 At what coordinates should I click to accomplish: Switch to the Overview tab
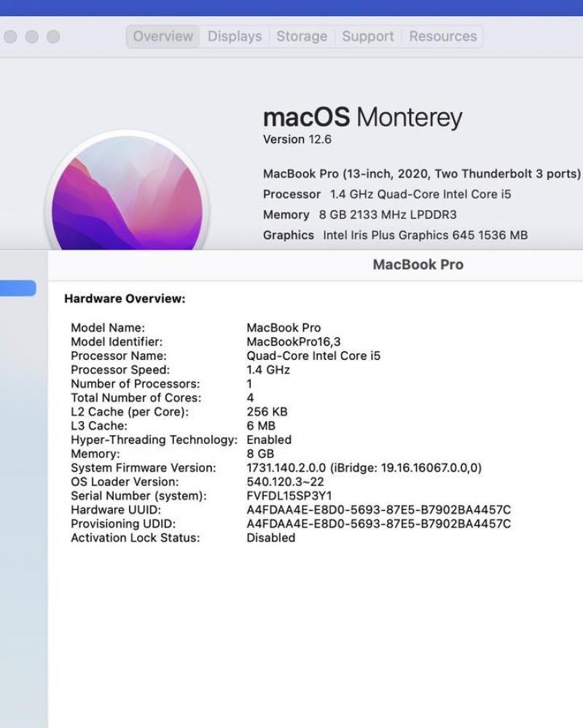(x=163, y=36)
